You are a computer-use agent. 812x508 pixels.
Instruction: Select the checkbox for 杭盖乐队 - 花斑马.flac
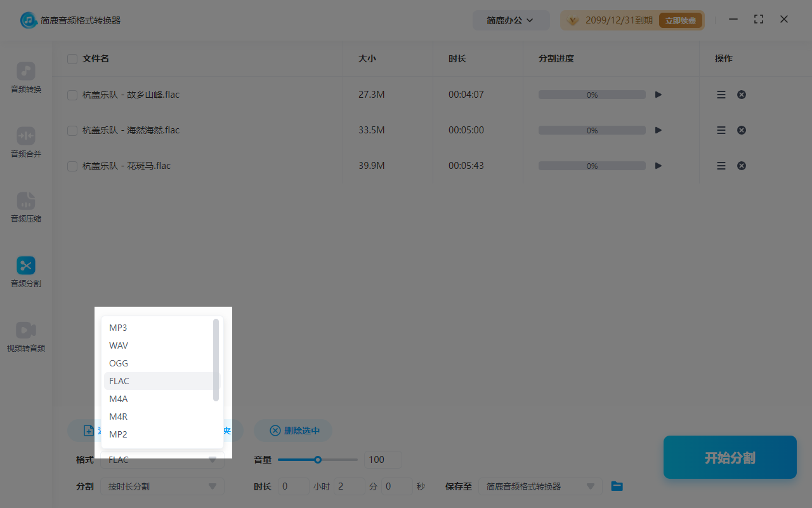click(72, 165)
